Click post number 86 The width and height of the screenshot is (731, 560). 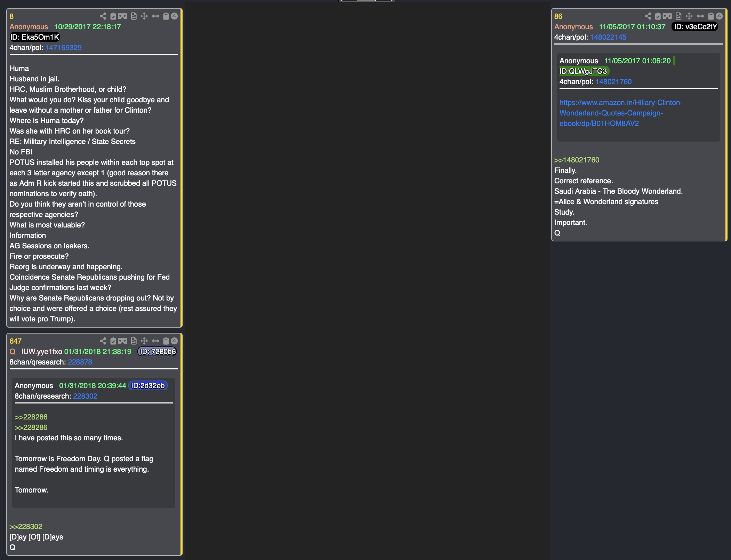coord(558,16)
